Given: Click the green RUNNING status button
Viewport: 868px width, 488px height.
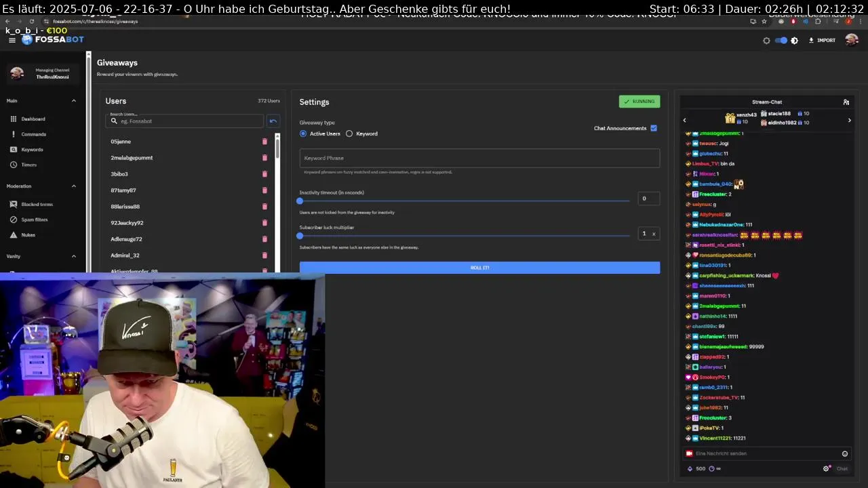Looking at the screenshot, I should point(639,102).
